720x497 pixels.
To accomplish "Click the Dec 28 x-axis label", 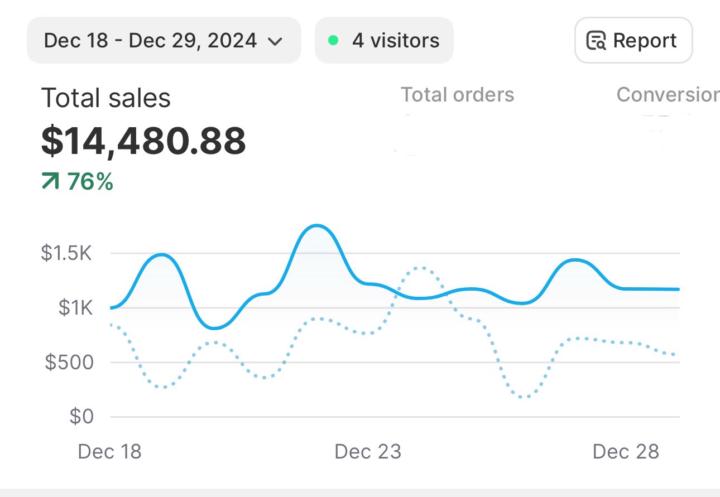I will [626, 452].
